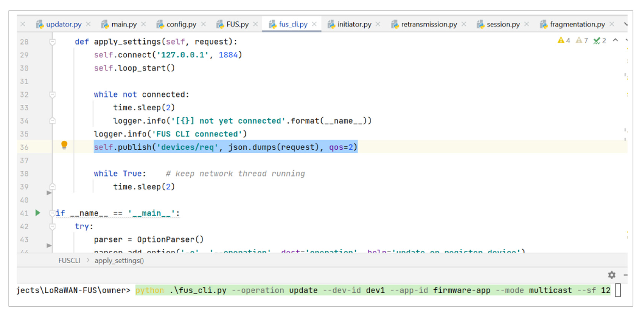Click the green run gutter arrow
This screenshot has width=644, height=318.
point(38,213)
